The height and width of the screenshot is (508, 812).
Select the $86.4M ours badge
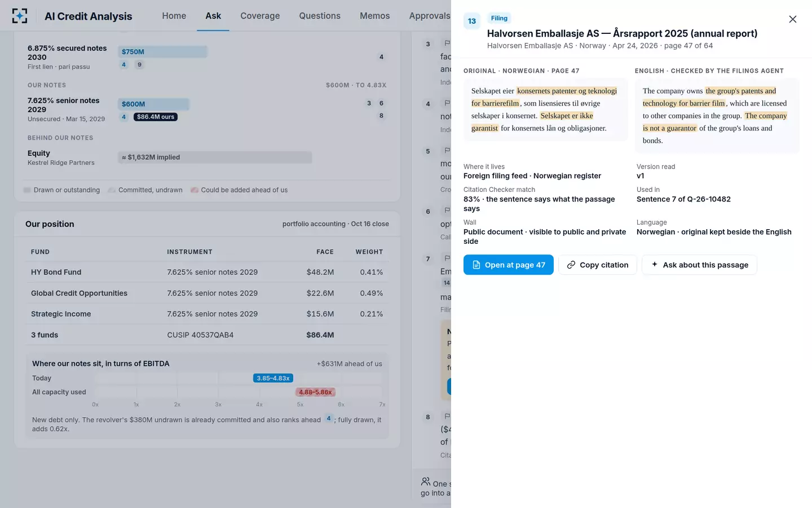[156, 117]
